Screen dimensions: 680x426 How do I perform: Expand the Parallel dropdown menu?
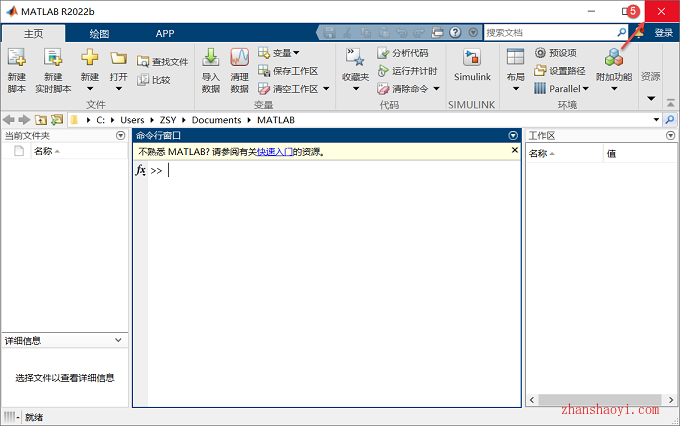pyautogui.click(x=585, y=89)
